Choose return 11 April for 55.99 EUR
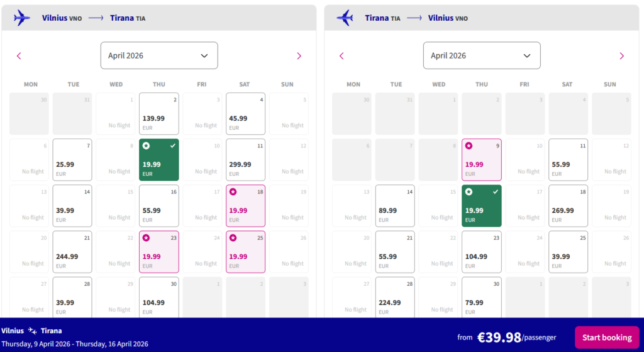 [x=568, y=160]
